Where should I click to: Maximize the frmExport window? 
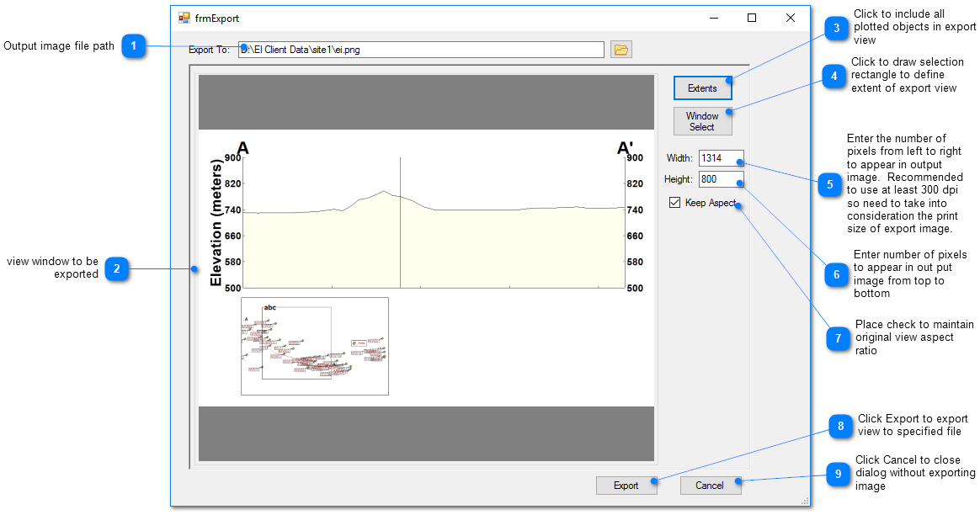[x=752, y=18]
